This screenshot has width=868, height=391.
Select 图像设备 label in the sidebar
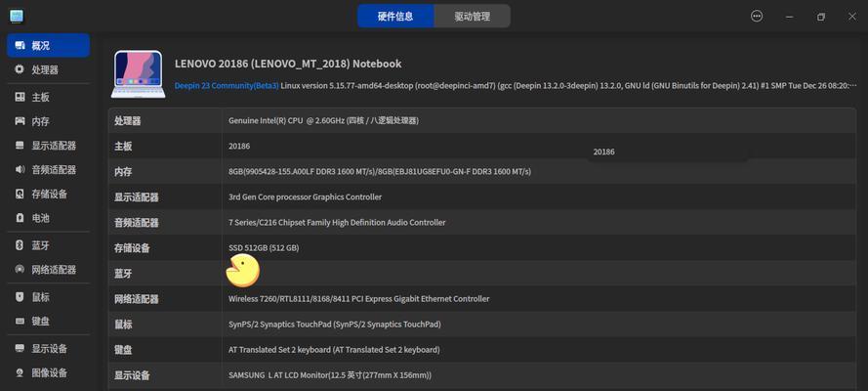(49, 372)
